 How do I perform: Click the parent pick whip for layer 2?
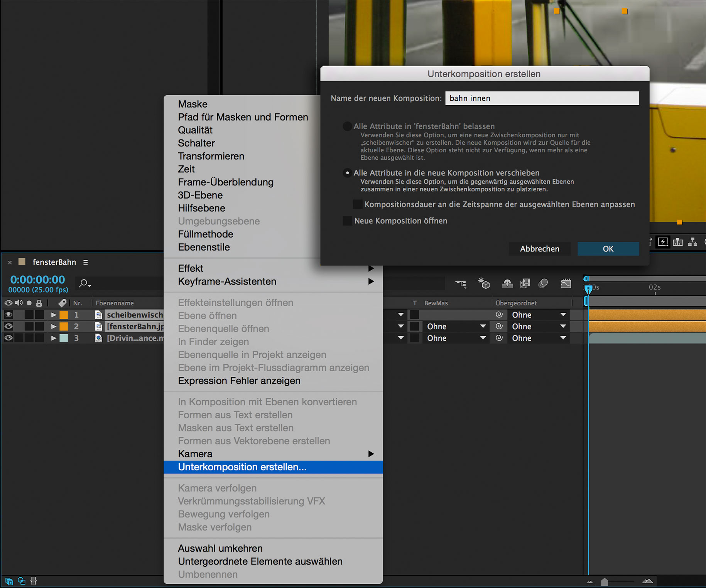pyautogui.click(x=499, y=326)
